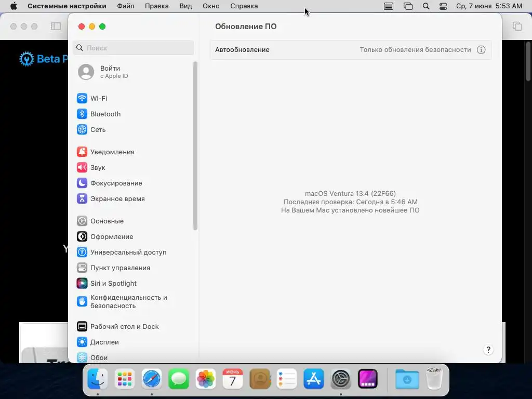Open System Settings icon in Dock

[x=341, y=379]
